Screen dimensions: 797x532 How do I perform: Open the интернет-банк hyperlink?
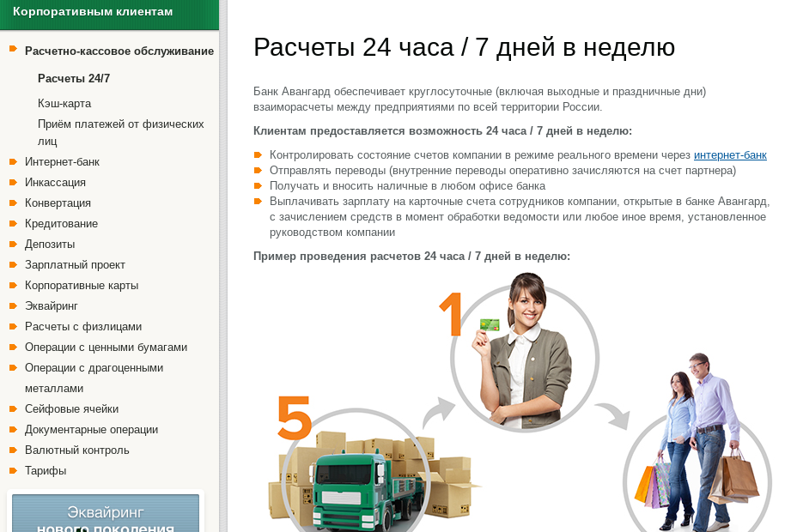point(731,154)
